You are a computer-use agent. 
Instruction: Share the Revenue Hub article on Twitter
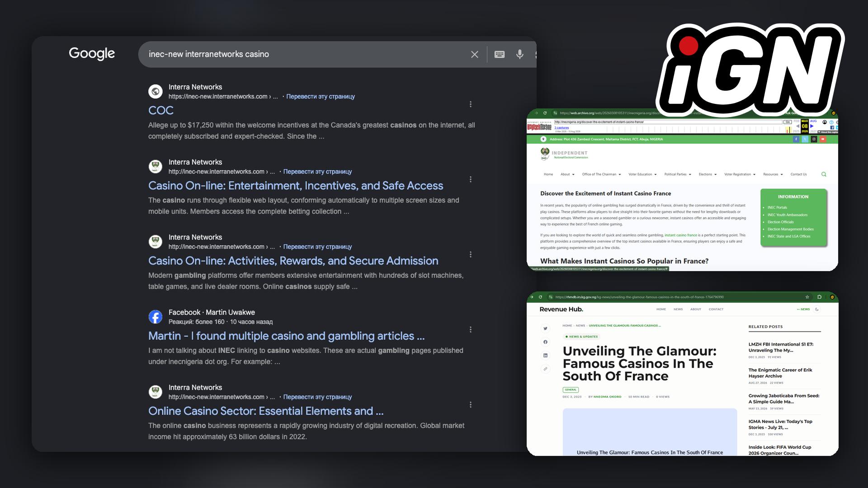(x=545, y=328)
